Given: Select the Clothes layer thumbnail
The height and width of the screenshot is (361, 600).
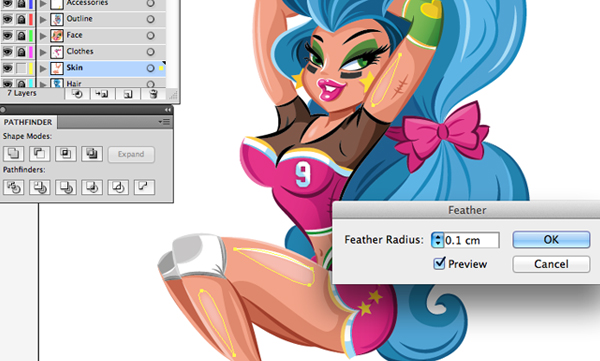Looking at the screenshot, I should pyautogui.click(x=57, y=52).
